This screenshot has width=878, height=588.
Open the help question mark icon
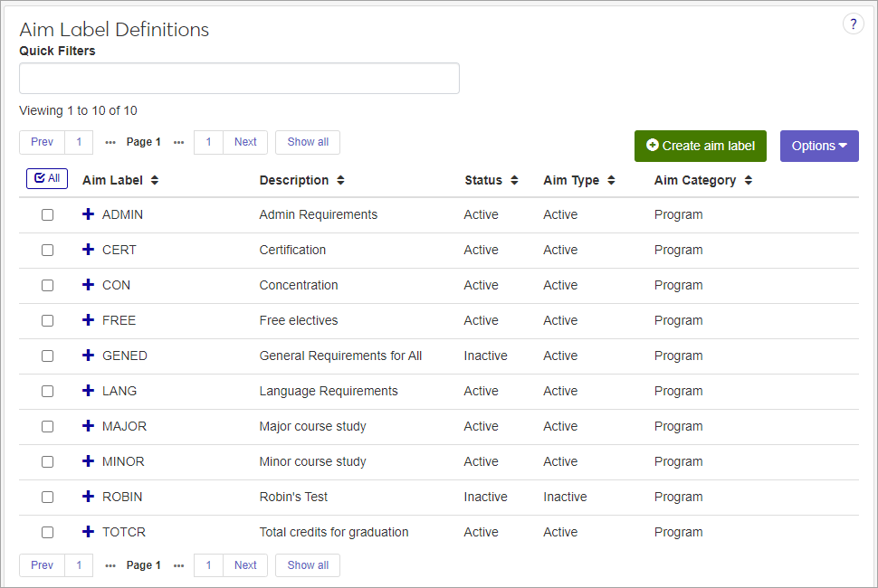853,24
